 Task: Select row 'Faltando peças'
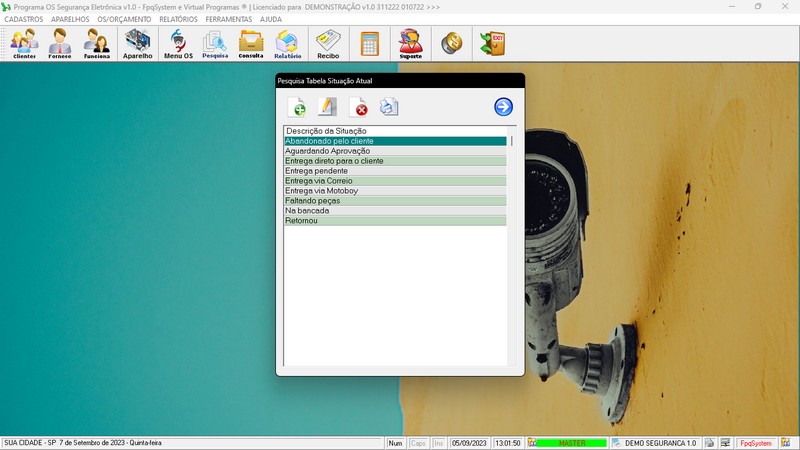tap(395, 201)
